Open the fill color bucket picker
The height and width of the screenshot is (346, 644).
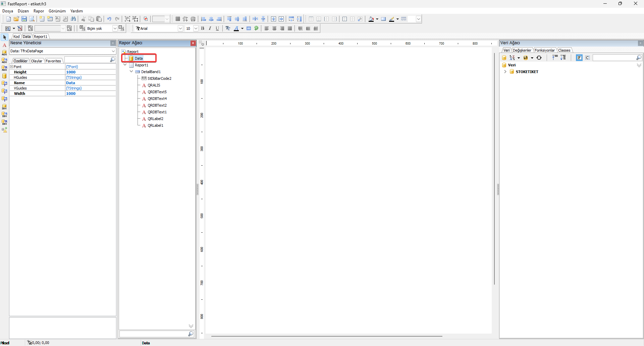371,19
